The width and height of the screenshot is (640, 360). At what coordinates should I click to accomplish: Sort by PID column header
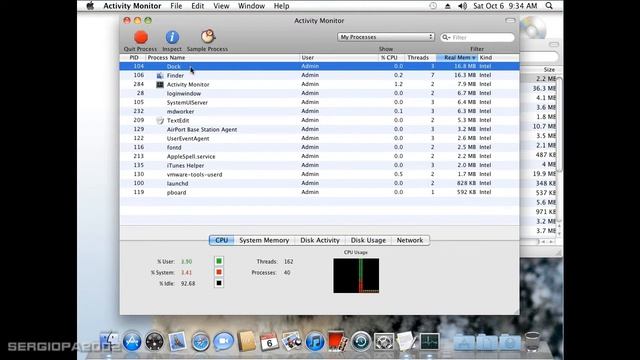pyautogui.click(x=133, y=58)
